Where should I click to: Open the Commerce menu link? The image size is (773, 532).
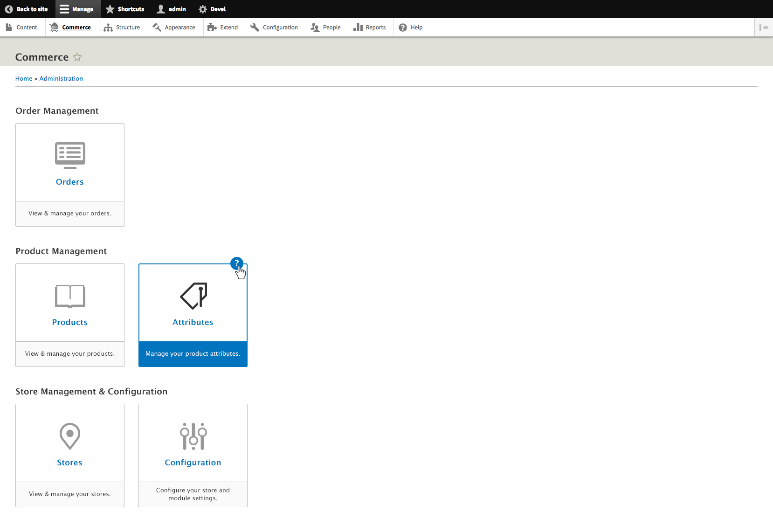(70, 28)
